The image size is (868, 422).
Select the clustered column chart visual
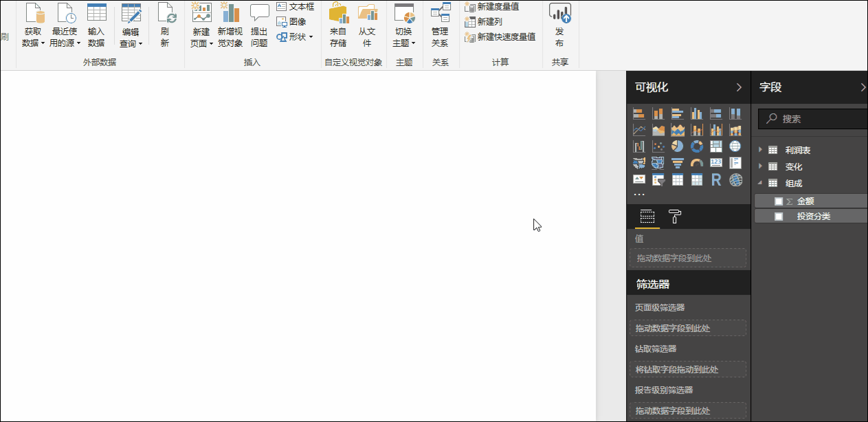point(697,113)
